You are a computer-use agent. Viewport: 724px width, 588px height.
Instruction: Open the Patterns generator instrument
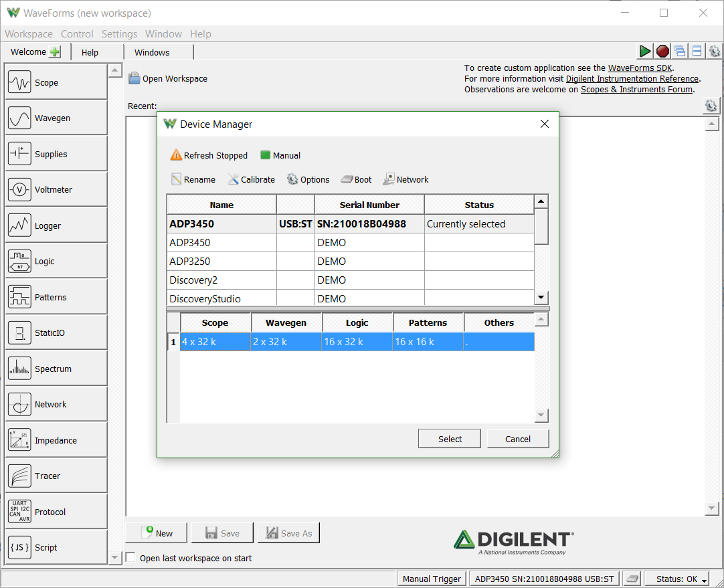[56, 297]
